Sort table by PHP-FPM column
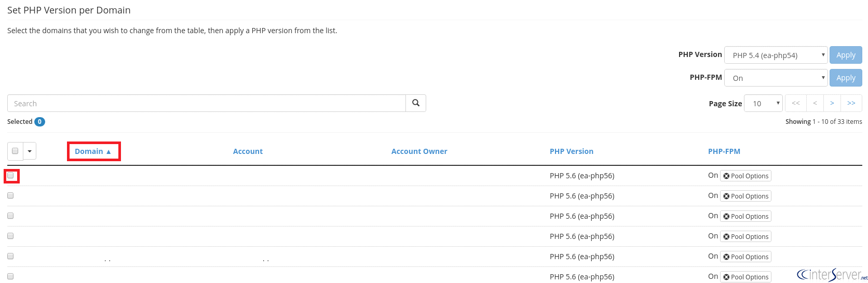 pyautogui.click(x=724, y=151)
